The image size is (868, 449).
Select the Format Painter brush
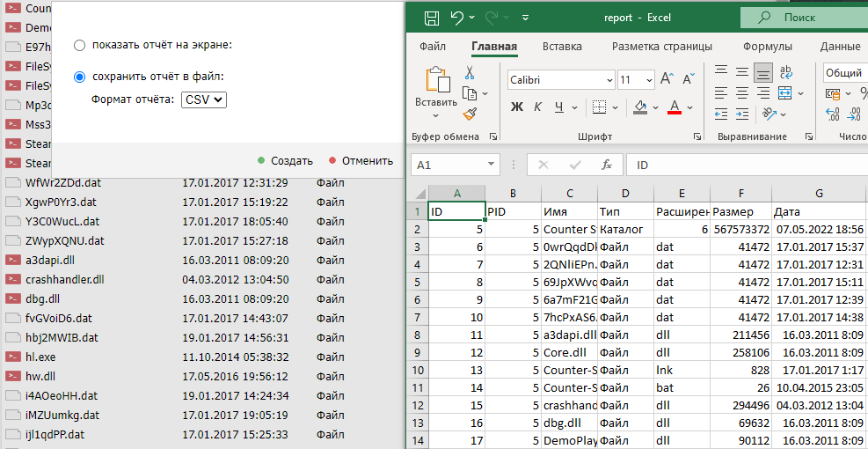[x=470, y=113]
